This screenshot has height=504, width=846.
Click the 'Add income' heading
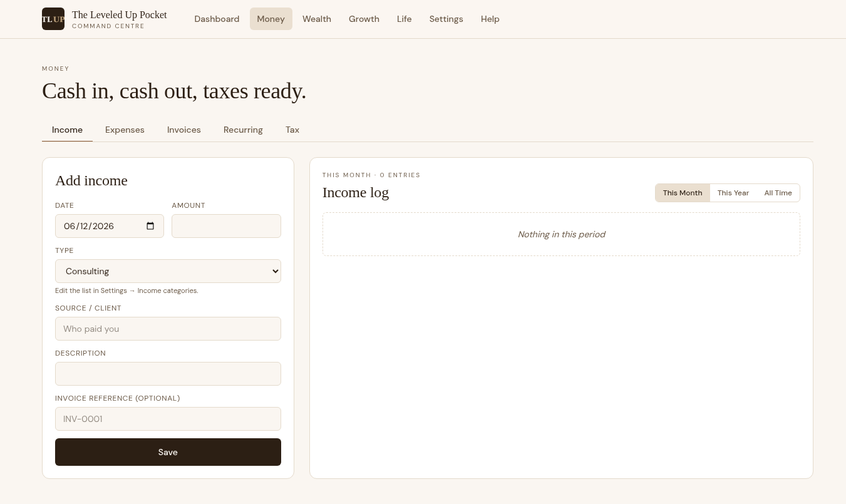(x=91, y=180)
